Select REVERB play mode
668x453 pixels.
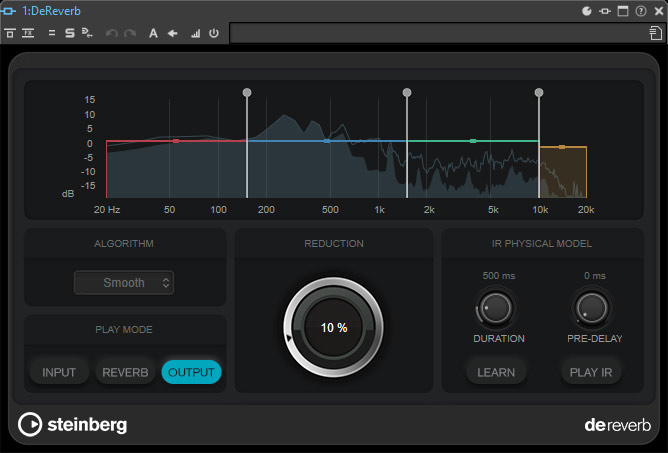coord(125,373)
